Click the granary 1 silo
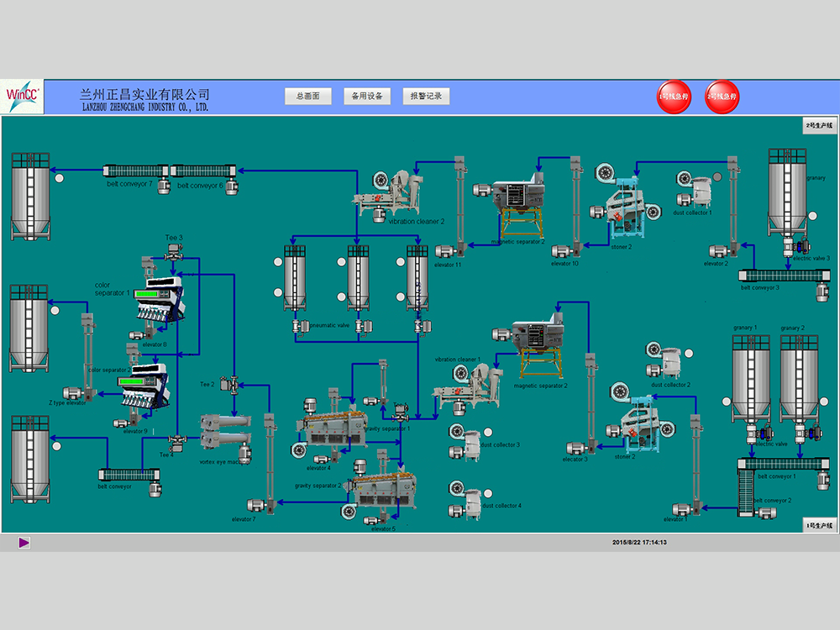 (750, 378)
